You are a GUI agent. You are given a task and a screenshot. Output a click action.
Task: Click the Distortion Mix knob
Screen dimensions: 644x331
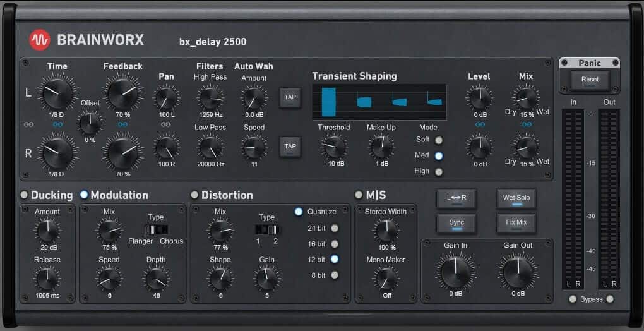click(x=220, y=231)
